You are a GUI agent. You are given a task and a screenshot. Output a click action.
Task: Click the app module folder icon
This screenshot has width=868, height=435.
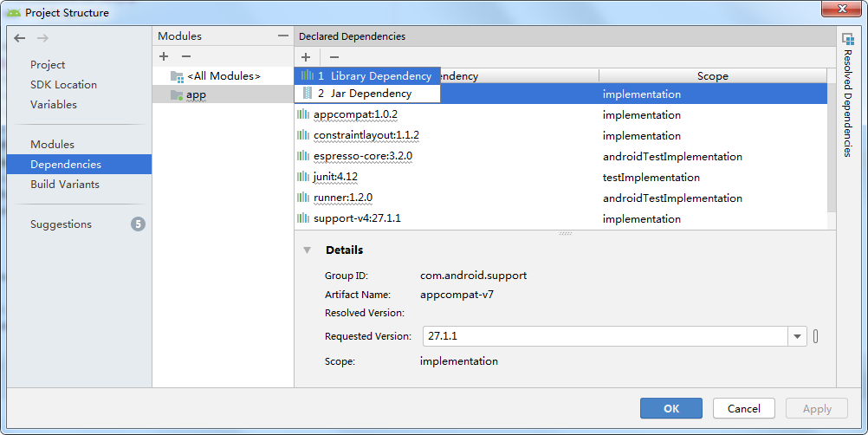(x=177, y=95)
